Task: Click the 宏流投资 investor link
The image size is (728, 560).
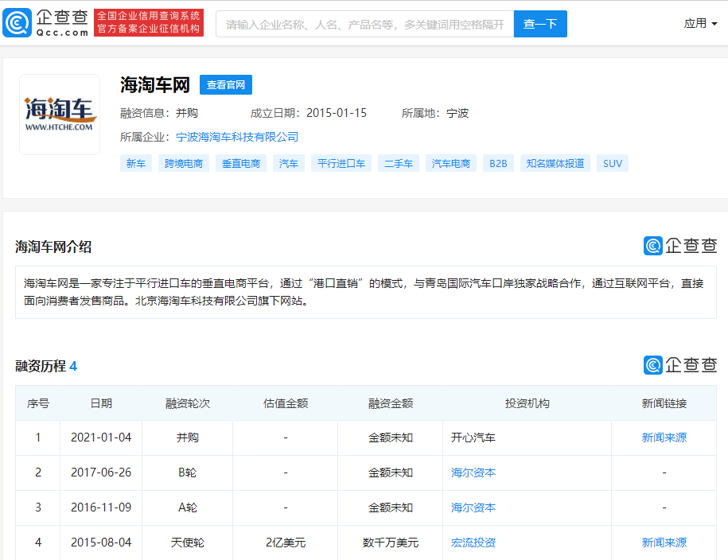Action: pyautogui.click(x=473, y=542)
